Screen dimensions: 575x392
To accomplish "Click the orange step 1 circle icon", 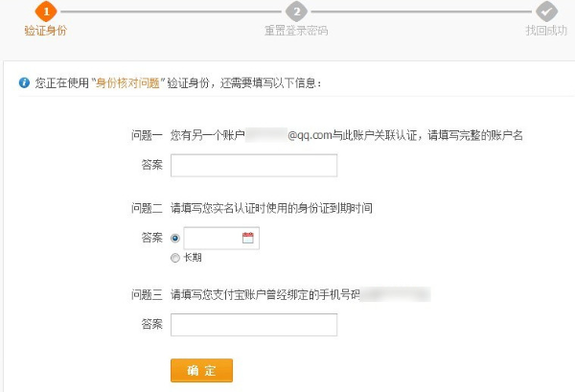I will coord(45,12).
